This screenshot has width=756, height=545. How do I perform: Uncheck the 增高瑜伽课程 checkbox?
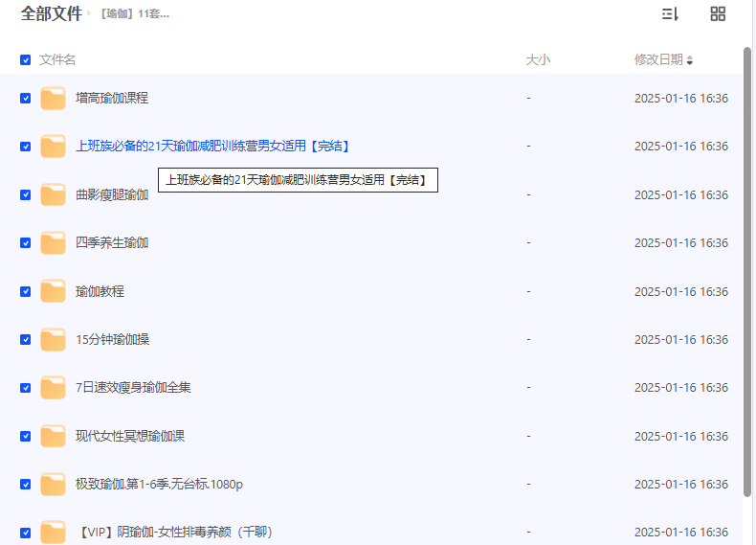[26, 99]
